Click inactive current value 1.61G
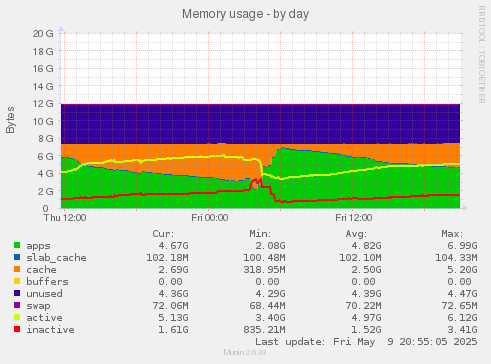 [x=173, y=330]
